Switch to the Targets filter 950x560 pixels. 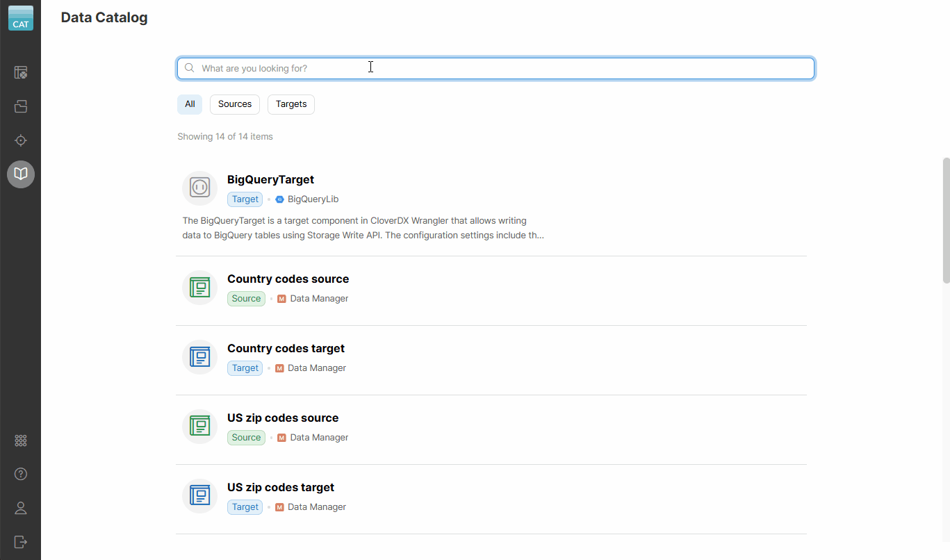click(x=290, y=104)
